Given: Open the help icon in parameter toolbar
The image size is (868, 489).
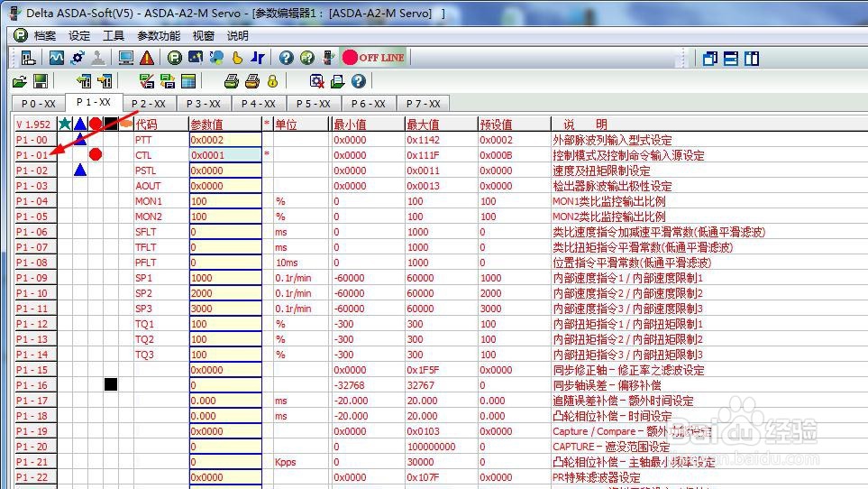Looking at the screenshot, I should (x=358, y=82).
